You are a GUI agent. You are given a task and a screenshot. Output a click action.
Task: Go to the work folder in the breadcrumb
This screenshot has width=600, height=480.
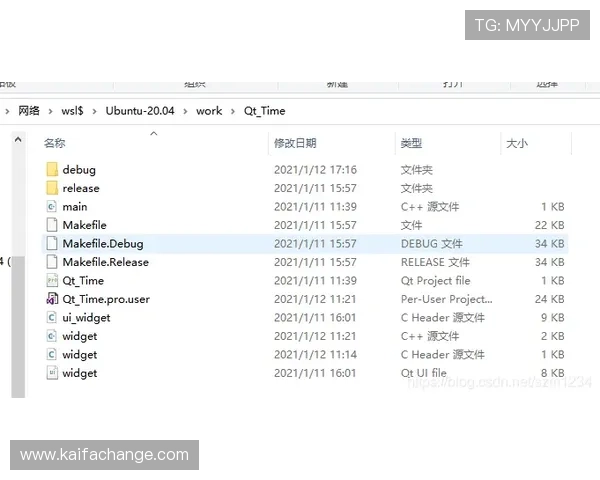point(209,111)
